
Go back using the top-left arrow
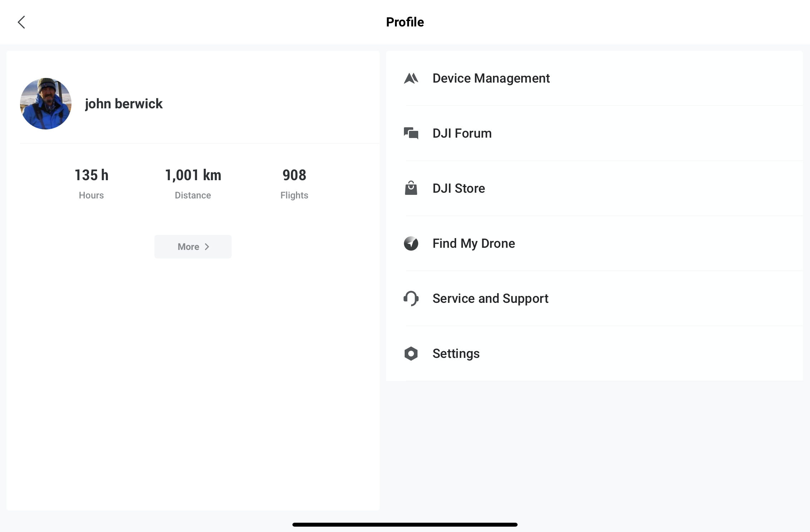pyautogui.click(x=21, y=22)
